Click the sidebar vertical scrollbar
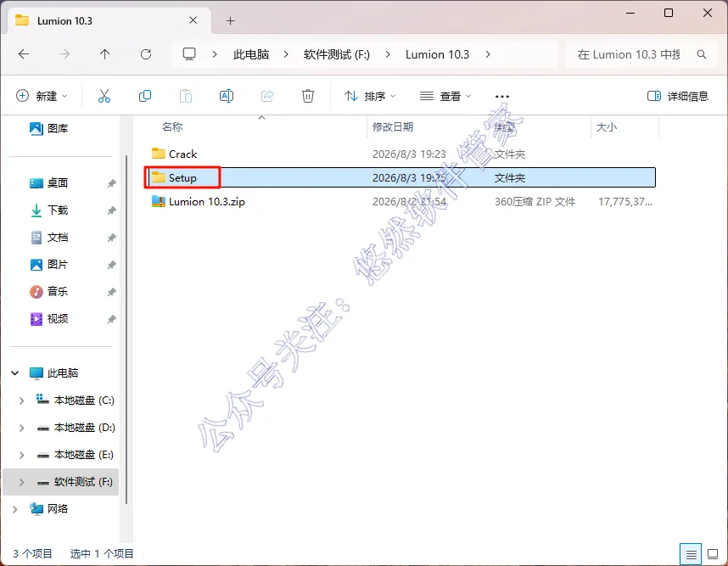 (x=126, y=329)
